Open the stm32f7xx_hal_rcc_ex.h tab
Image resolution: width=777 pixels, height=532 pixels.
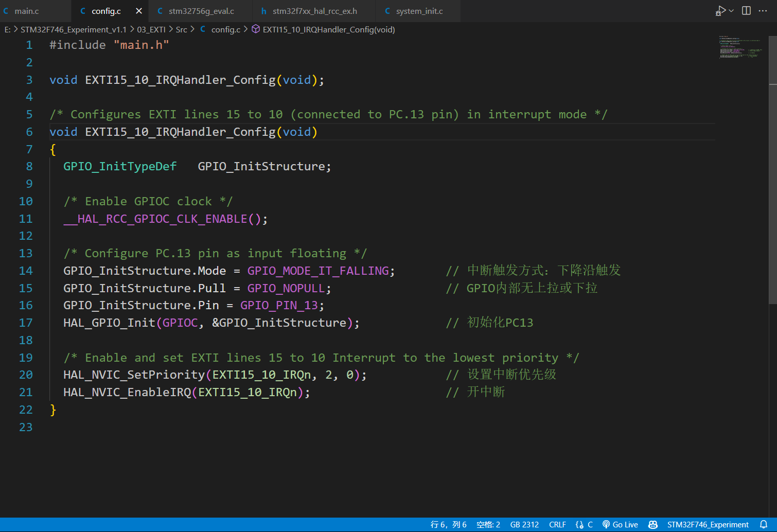point(314,11)
